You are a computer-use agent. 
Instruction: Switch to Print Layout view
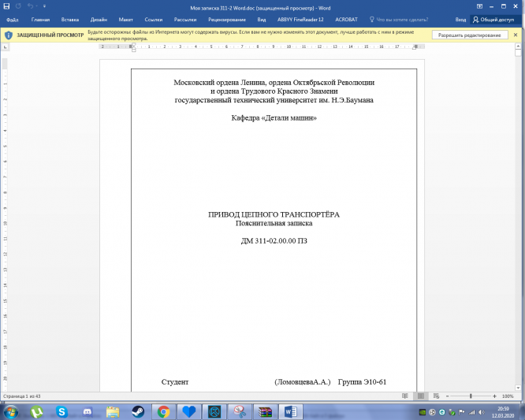point(420,396)
